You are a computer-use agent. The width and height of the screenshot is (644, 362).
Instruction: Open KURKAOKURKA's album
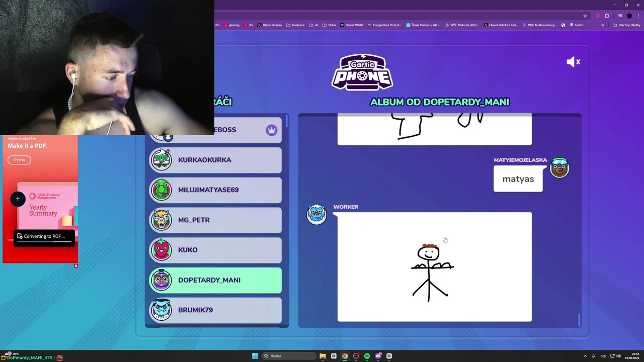point(215,160)
